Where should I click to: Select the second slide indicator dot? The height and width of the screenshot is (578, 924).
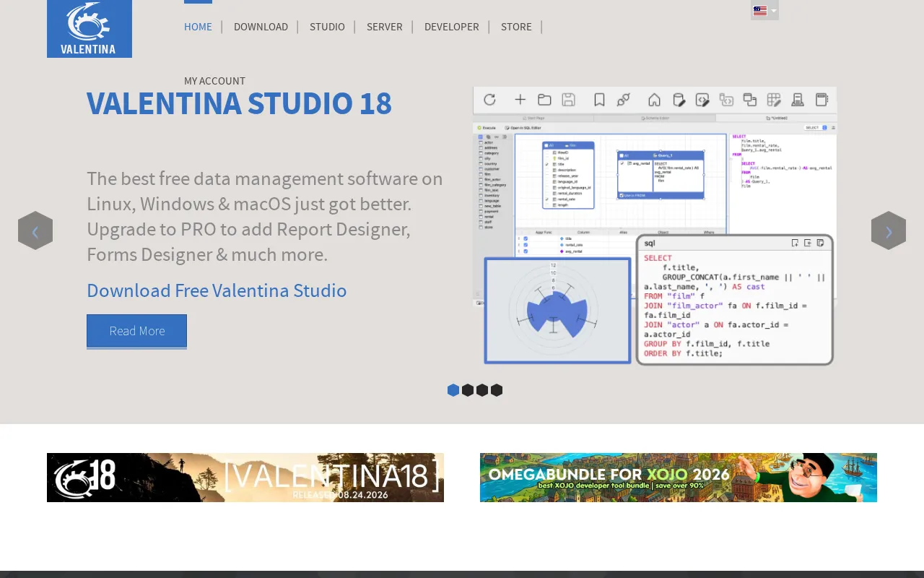coord(468,390)
